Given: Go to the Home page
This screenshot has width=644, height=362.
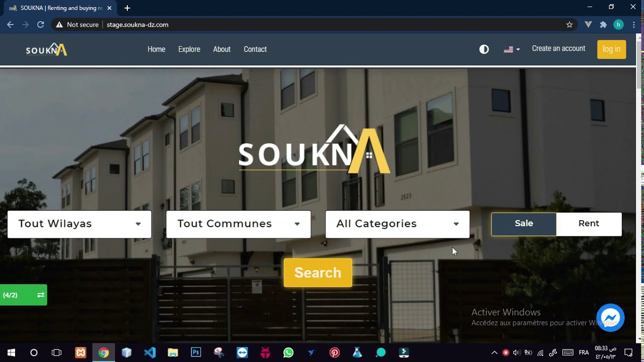Looking at the screenshot, I should [x=156, y=49].
